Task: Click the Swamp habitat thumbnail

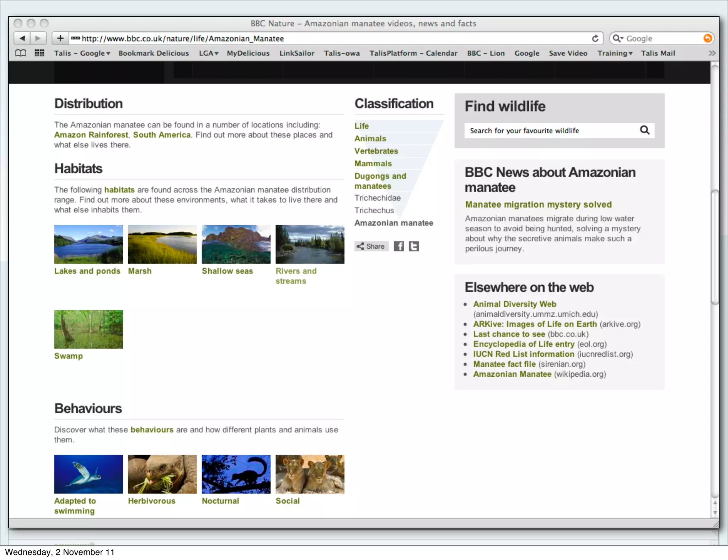Action: 89,329
